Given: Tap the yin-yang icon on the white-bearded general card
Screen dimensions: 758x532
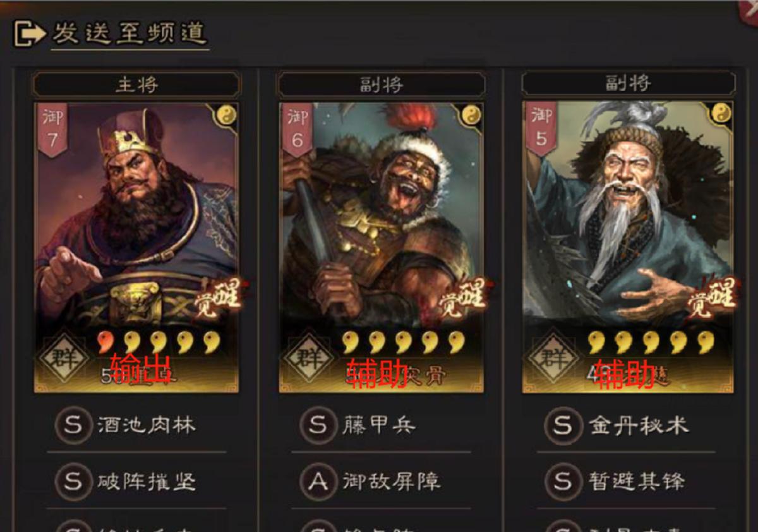Looking at the screenshot, I should [x=723, y=114].
